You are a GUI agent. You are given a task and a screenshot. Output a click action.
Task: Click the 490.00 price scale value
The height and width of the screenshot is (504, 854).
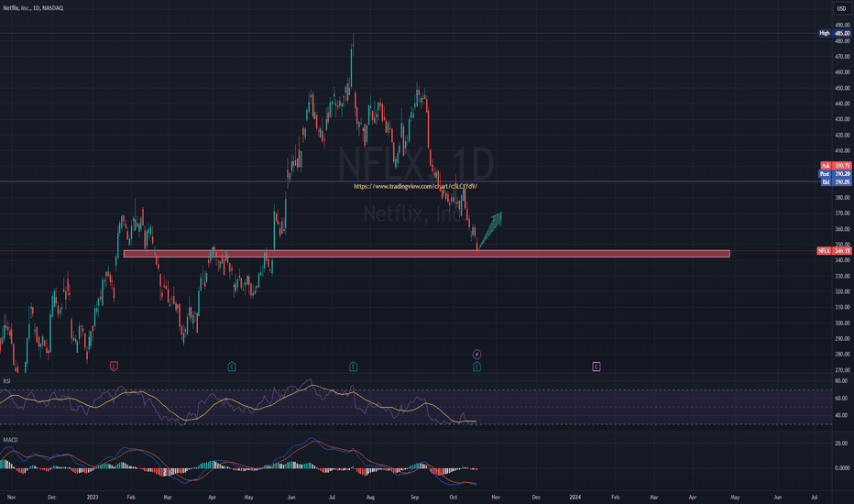click(842, 25)
